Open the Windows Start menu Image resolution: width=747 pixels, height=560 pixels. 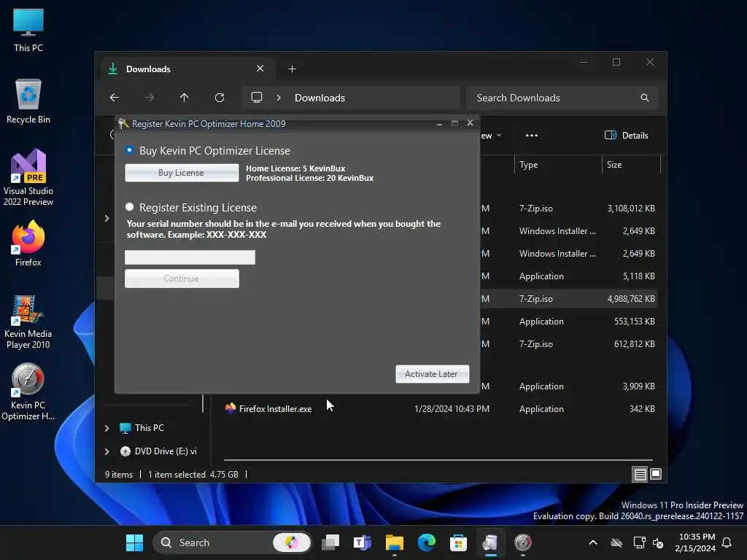(134, 542)
